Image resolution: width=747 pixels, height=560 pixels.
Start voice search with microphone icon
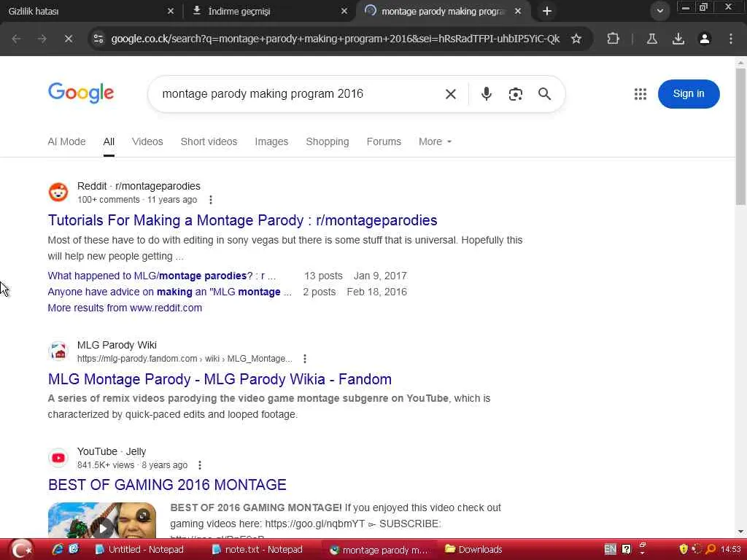pyautogui.click(x=486, y=94)
